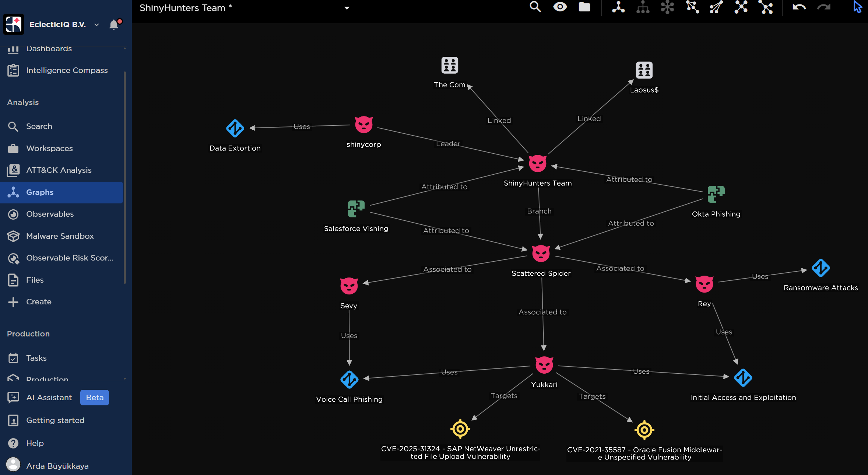Open the Malware Sandbox from the sidebar
Viewport: 868px width, 475px height.
[x=60, y=236]
